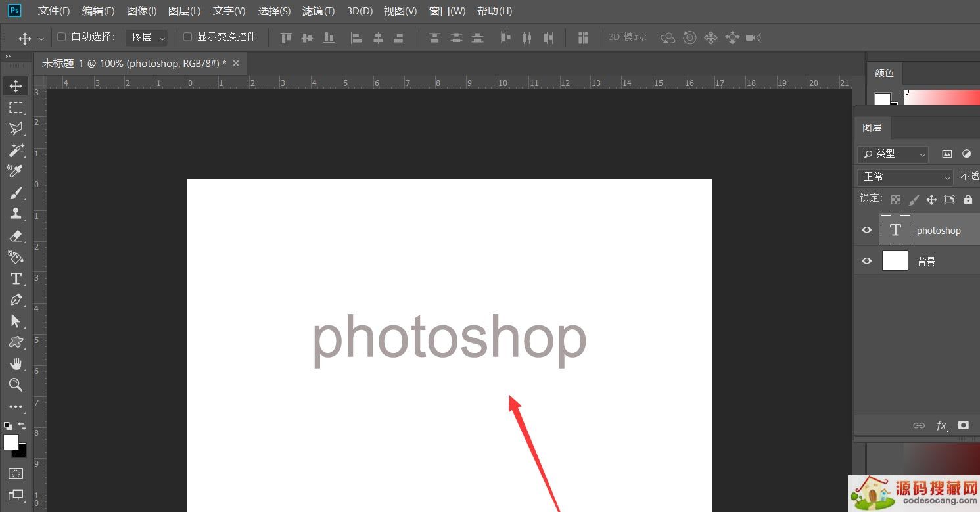
Task: Select the Zoom tool
Action: 16,384
